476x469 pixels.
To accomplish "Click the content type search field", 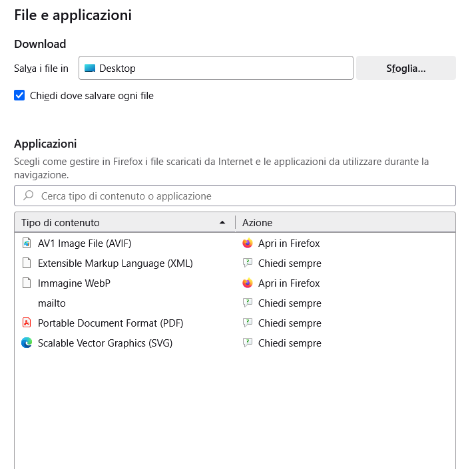I will click(240, 196).
